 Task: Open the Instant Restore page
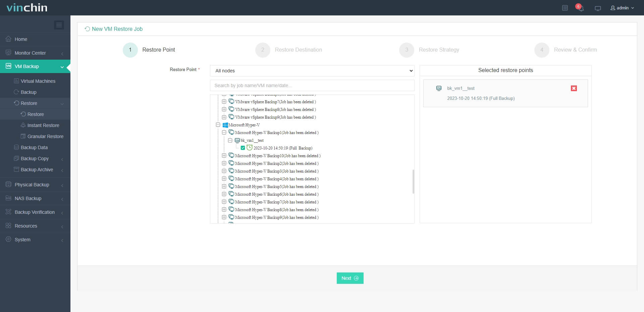point(44,125)
